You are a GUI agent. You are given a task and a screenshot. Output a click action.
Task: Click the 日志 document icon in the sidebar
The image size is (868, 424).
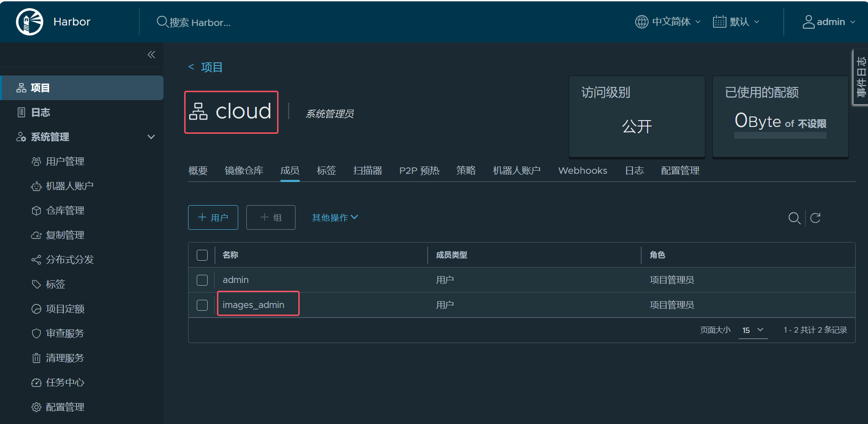(x=21, y=112)
